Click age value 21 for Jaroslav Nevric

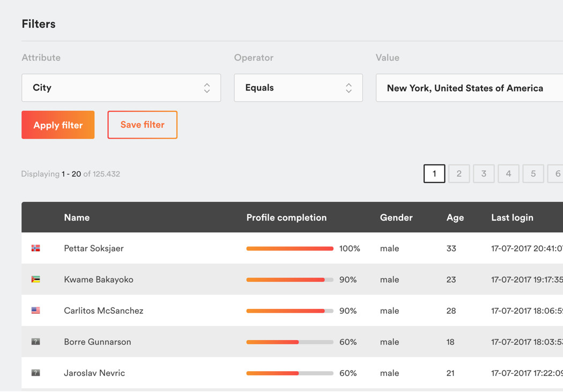pyautogui.click(x=450, y=373)
